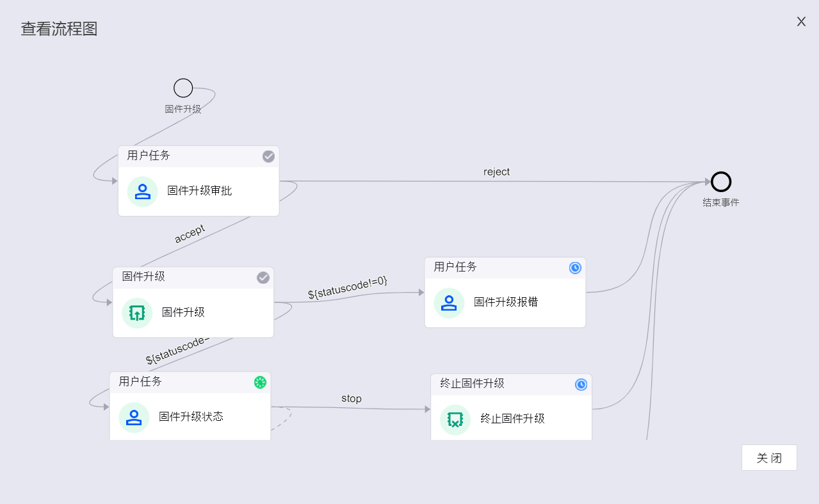Select the accept connection label
The image size is (819, 504).
click(190, 234)
